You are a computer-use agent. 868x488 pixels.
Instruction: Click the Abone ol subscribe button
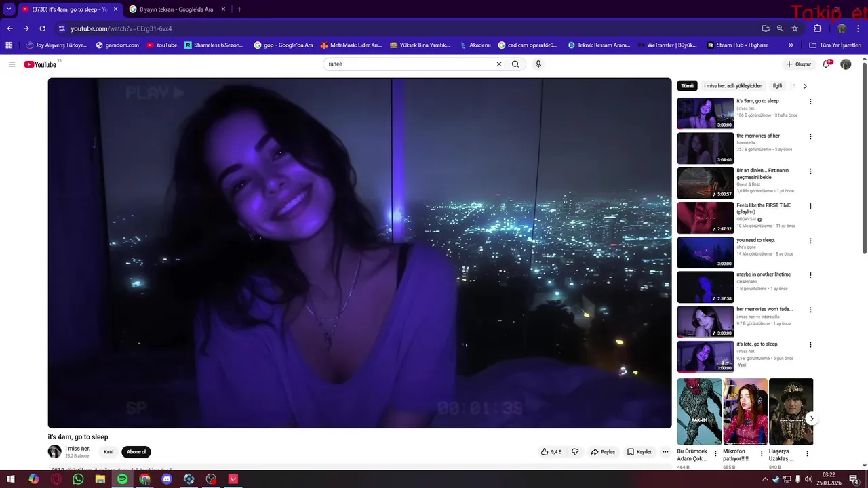pos(136,452)
